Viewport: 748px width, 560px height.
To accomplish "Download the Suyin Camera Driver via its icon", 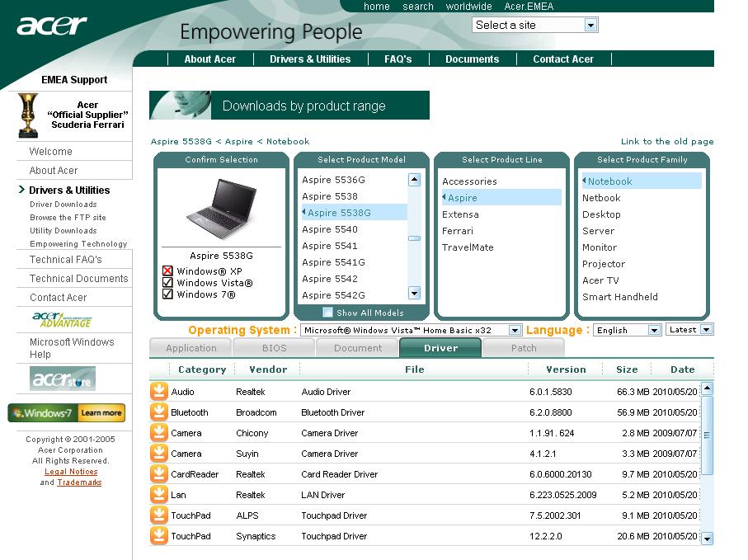I will click(x=159, y=453).
